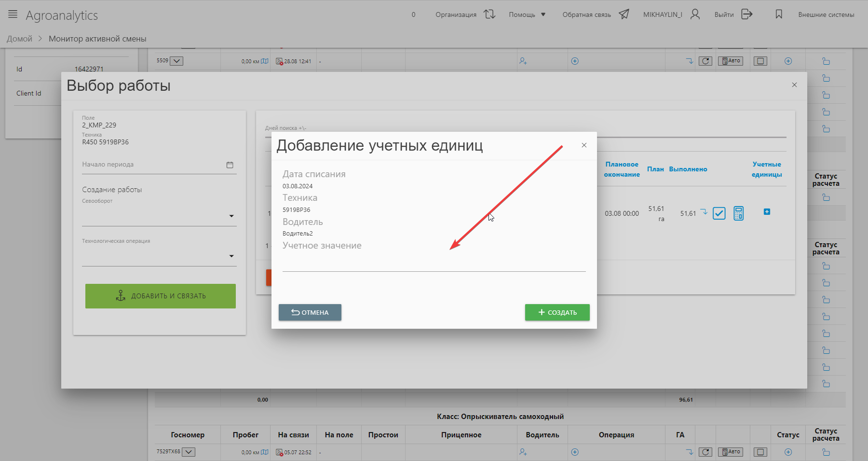This screenshot has width=868, height=461.
Task: Open the dropdown next to 7529TX68
Action: (x=189, y=452)
